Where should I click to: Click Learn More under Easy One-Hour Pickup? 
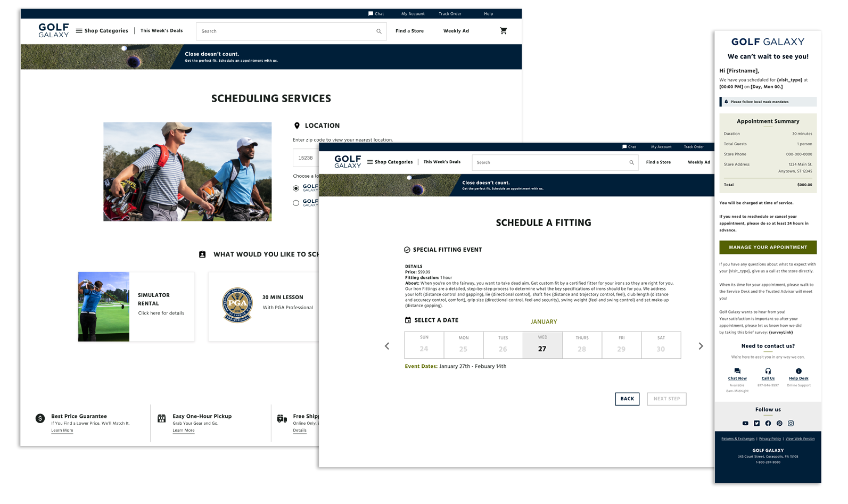[184, 431]
